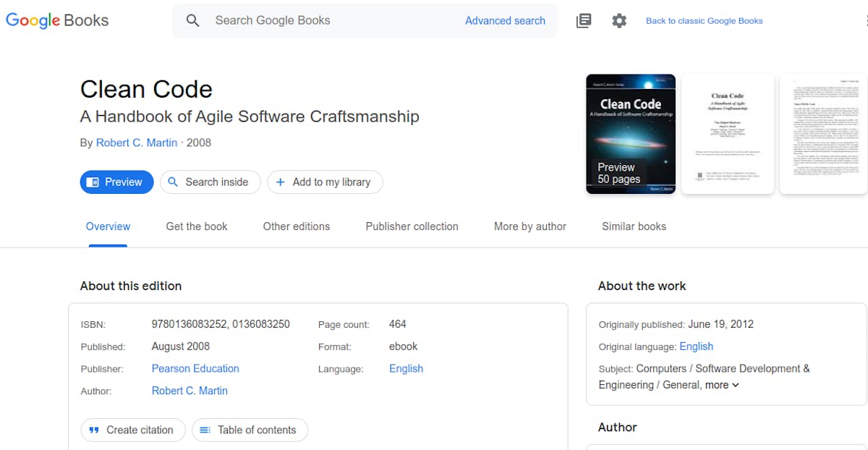Open the settings gear icon

(x=619, y=21)
